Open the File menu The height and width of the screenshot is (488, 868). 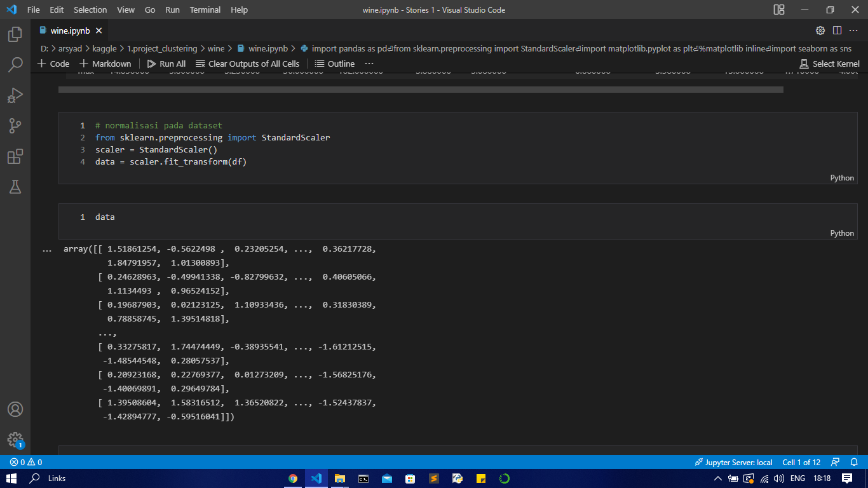click(34, 10)
